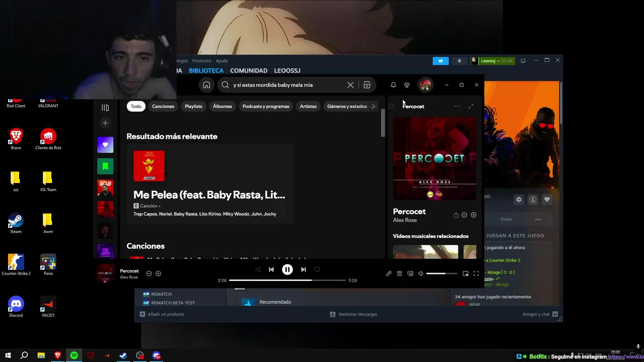Open the Percocet album artwork
This screenshot has height=362, width=644.
click(435, 158)
